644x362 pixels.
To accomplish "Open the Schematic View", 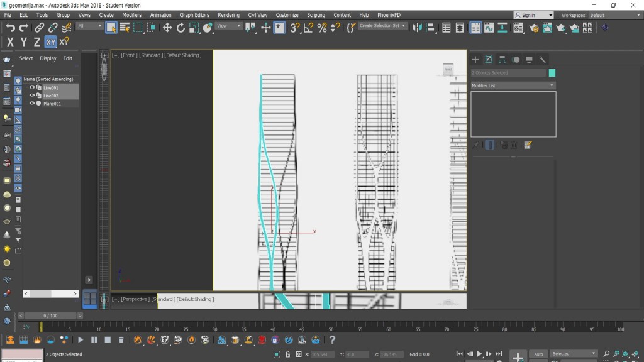I will pos(502,28).
